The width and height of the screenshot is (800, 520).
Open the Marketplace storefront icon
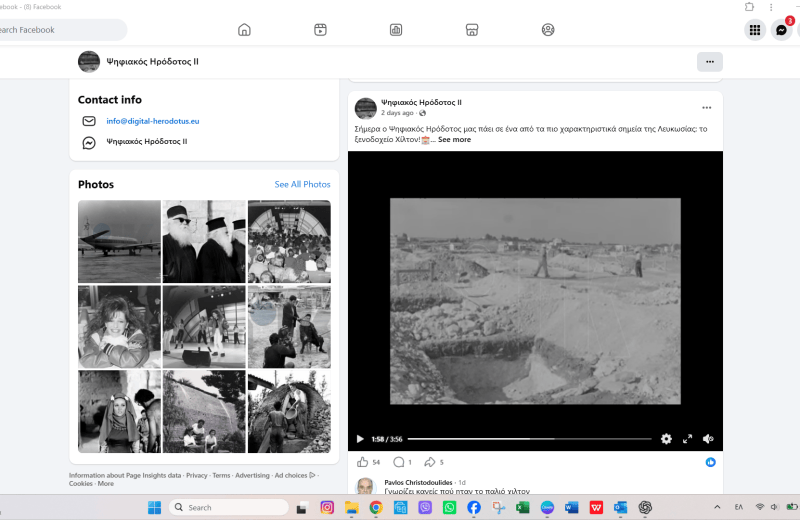(x=472, y=30)
